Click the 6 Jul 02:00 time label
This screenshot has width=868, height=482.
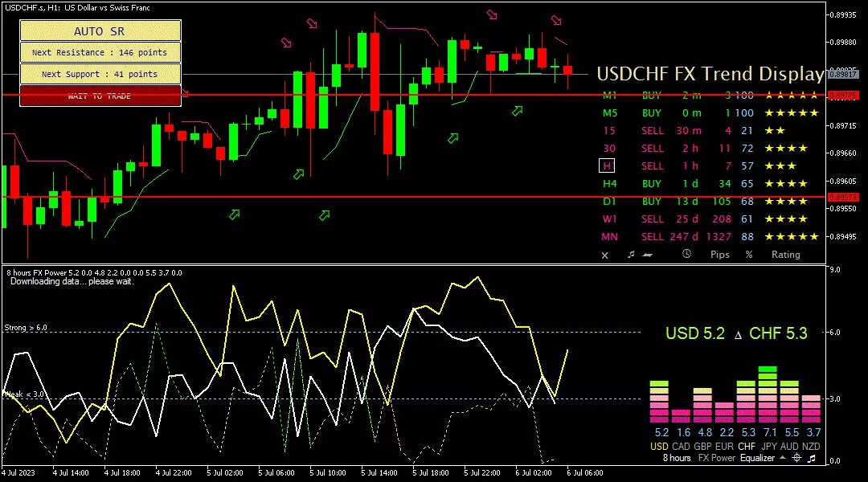[534, 473]
